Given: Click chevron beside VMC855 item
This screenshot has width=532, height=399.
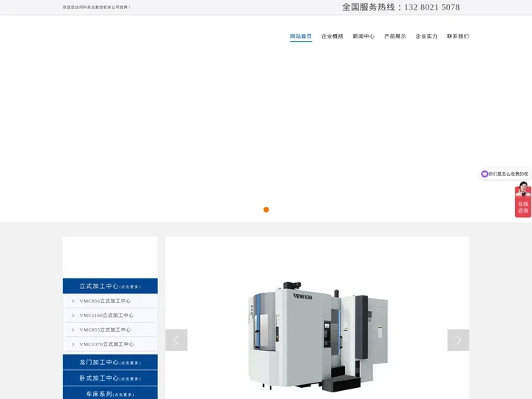Looking at the screenshot, I should (73, 330).
